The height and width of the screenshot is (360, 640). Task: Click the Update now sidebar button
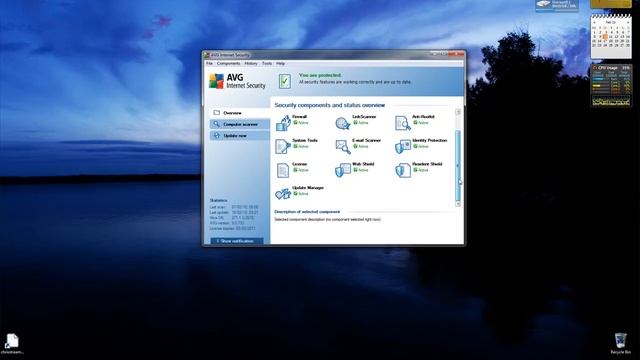(x=240, y=136)
